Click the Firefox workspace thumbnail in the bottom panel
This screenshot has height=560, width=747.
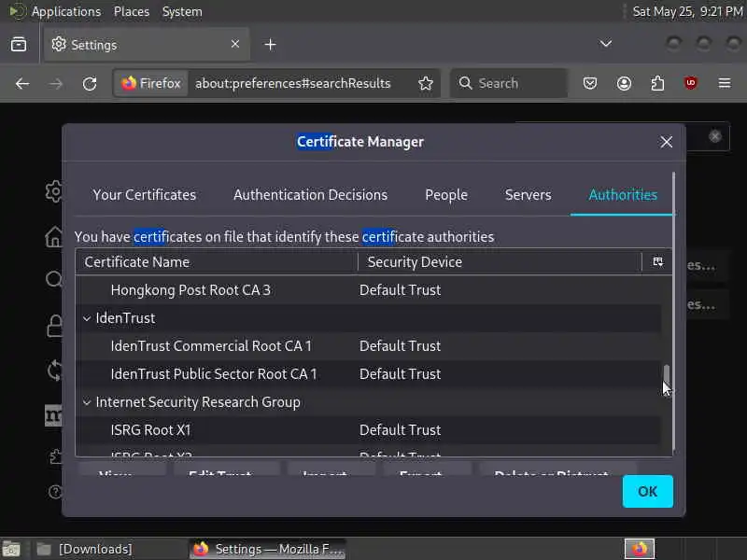click(x=640, y=549)
